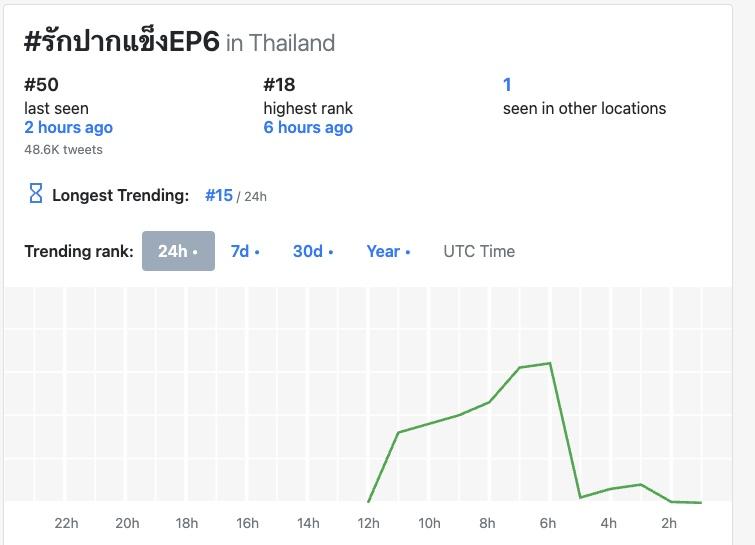The height and width of the screenshot is (545, 755).
Task: Click the 48.6K tweets count
Action: [63, 150]
